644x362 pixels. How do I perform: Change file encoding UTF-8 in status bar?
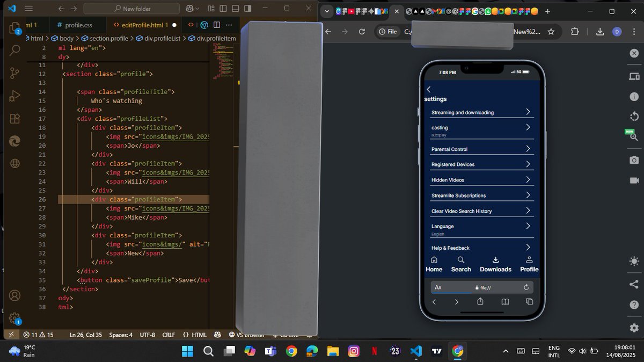147,335
